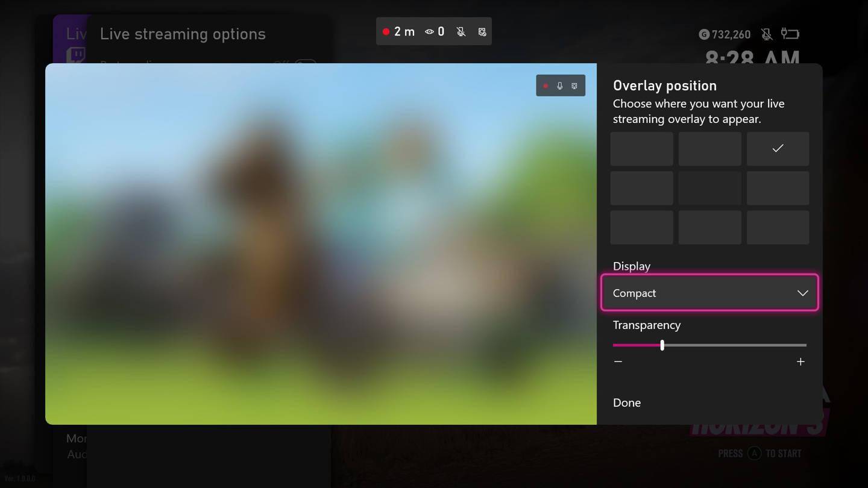Click the minus control under Transparency
This screenshot has height=488, width=868.
618,361
